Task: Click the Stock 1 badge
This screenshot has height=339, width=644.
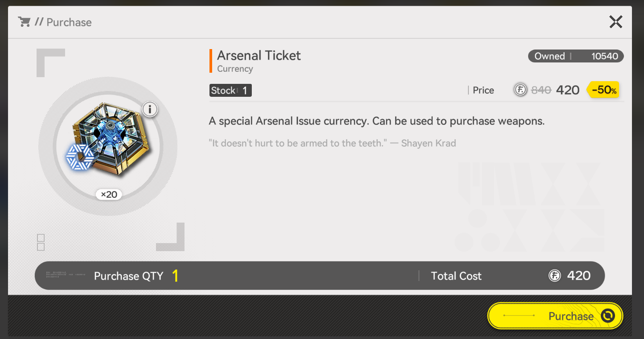Action: point(230,91)
